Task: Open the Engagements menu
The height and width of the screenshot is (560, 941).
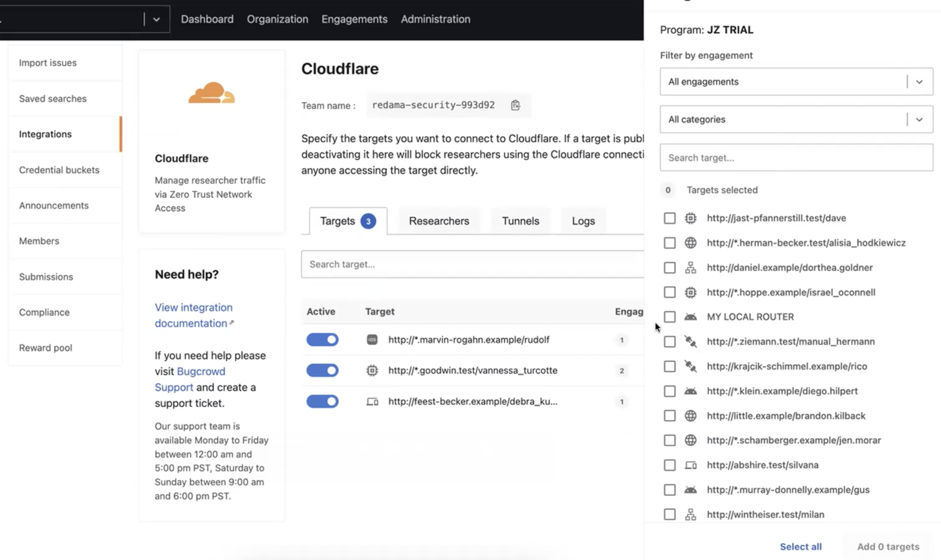Action: (354, 19)
